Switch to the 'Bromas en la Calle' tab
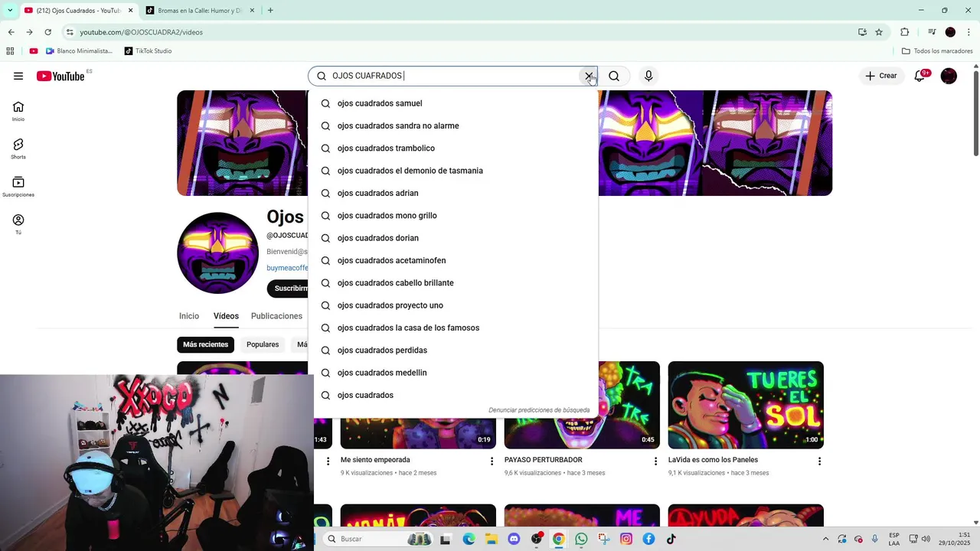 [x=200, y=11]
